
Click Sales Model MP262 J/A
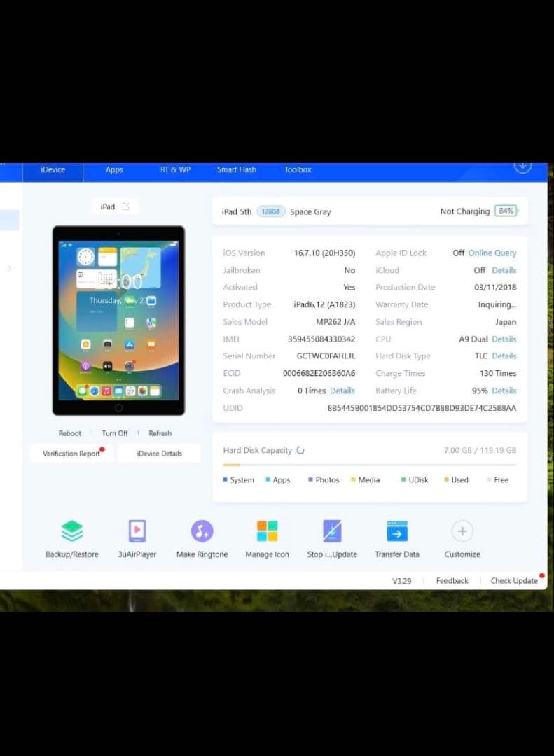pos(335,322)
